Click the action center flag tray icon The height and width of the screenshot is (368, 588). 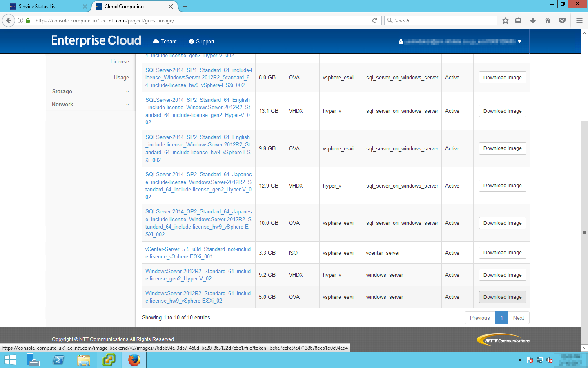coord(530,360)
